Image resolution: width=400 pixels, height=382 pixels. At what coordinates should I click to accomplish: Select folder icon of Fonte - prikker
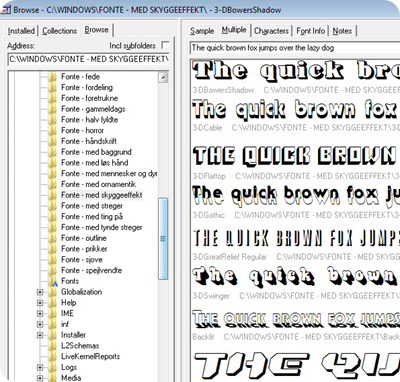pos(52,249)
